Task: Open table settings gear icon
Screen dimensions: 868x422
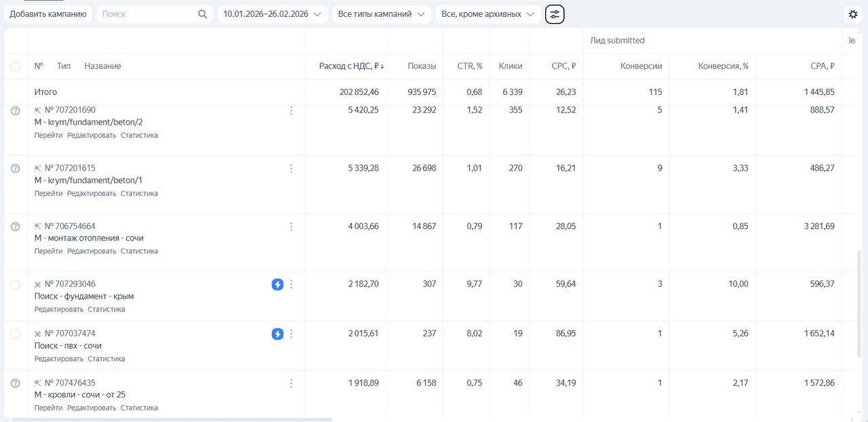Action: pyautogui.click(x=853, y=14)
